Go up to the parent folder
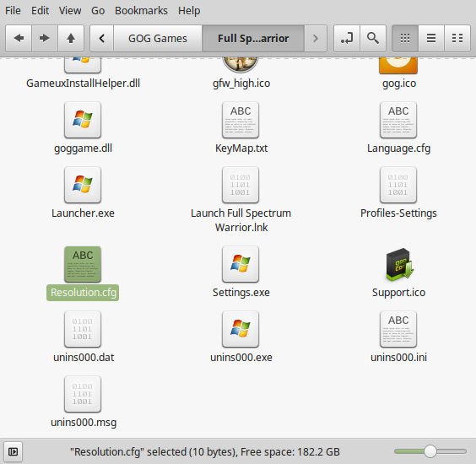 coord(71,38)
